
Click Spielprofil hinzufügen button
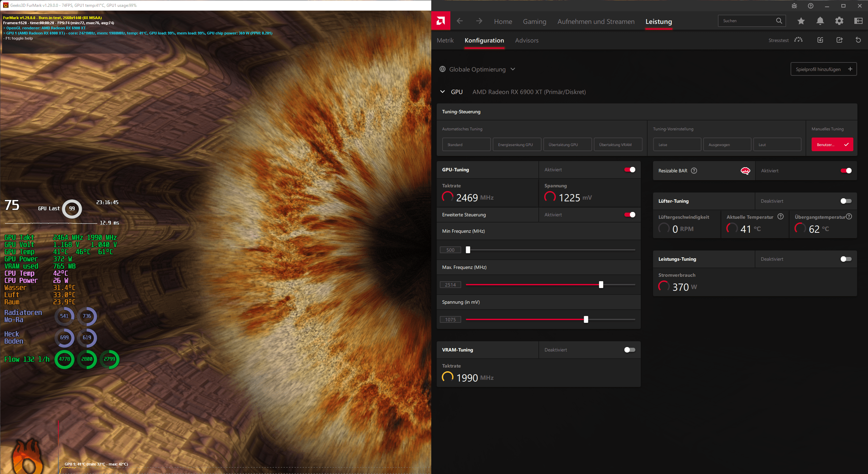(824, 69)
